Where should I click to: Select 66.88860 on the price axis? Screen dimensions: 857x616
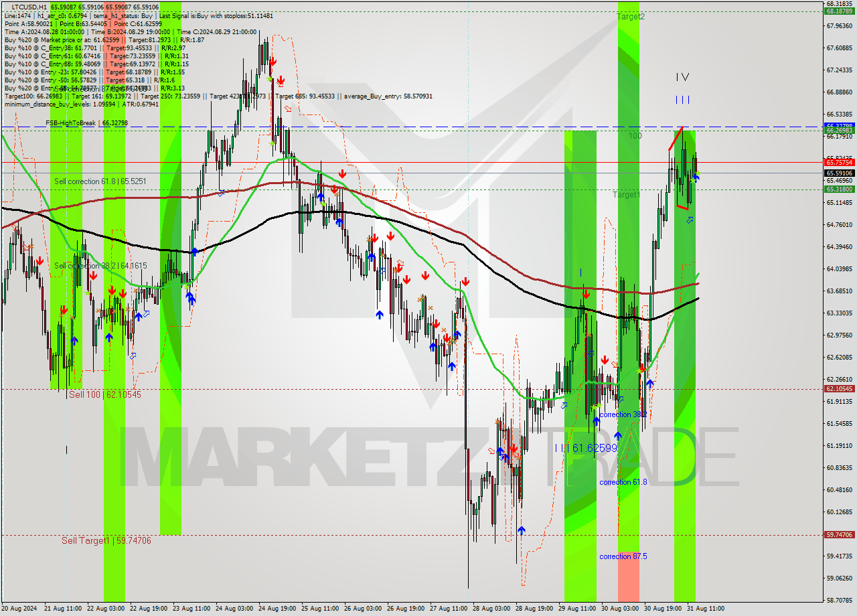pos(839,92)
